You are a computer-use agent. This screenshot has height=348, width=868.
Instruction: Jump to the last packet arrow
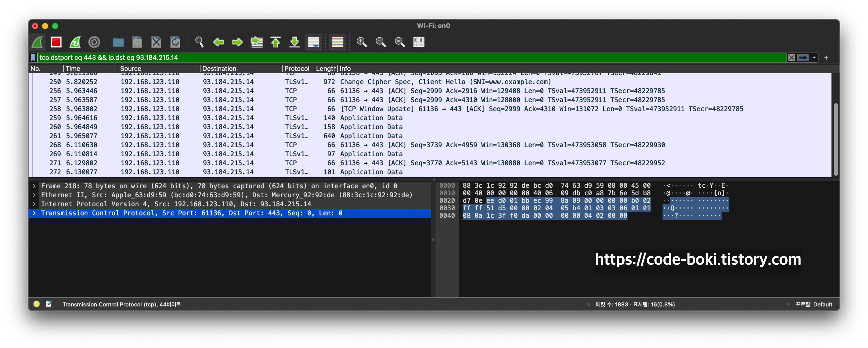[x=295, y=42]
